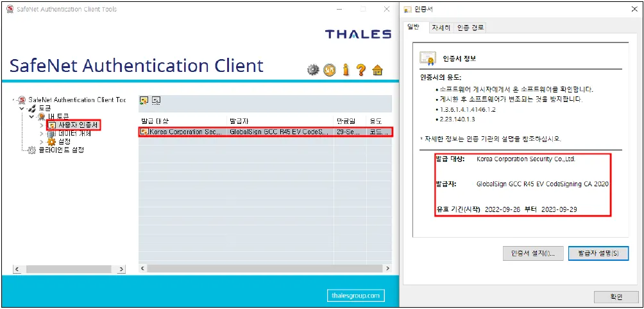The width and height of the screenshot is (644, 309).
Task: Click the 1.3.6.1.4.1.4146.1.2 OID line
Action: (x=466, y=110)
